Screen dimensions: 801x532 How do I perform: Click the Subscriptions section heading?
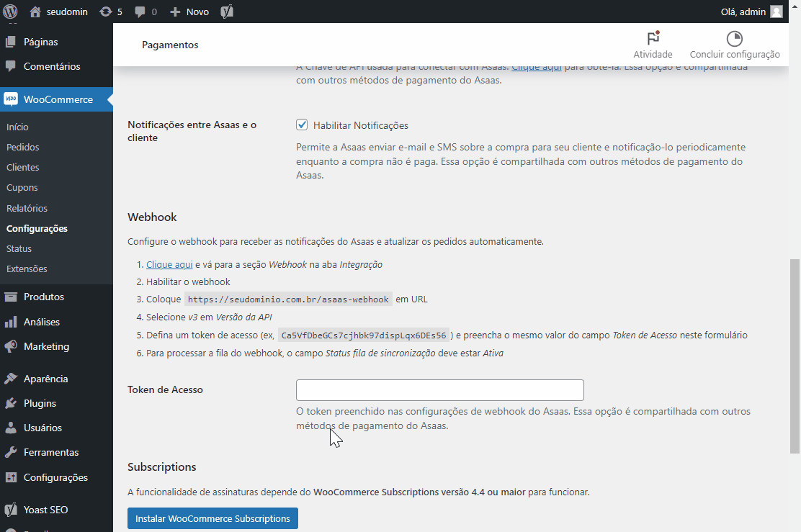coord(162,466)
